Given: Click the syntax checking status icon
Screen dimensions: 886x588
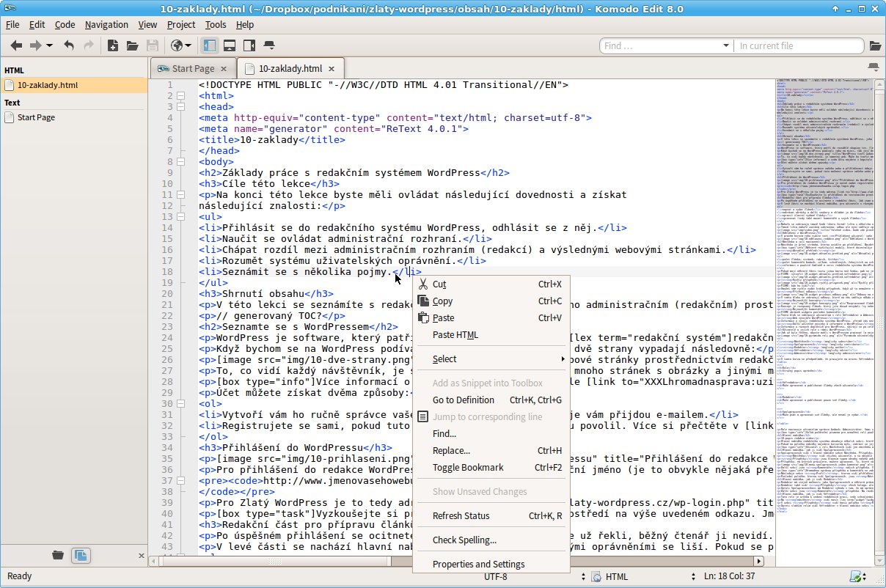Looking at the screenshot, I should [x=857, y=577].
